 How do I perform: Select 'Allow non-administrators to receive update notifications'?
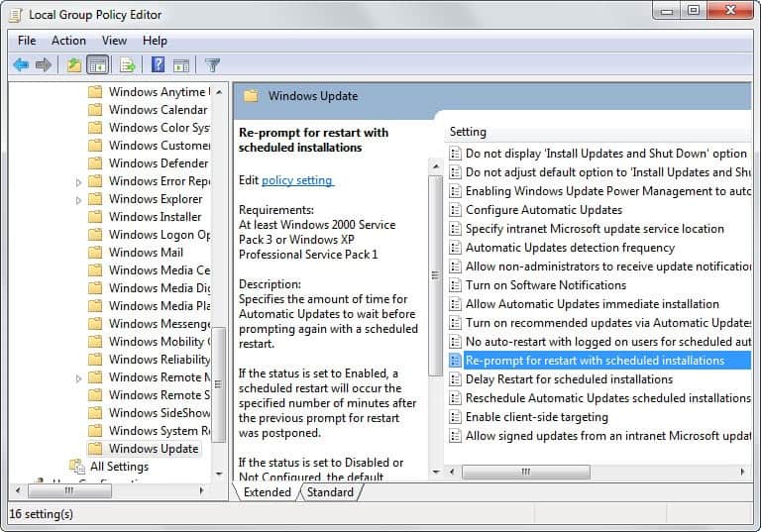607,266
